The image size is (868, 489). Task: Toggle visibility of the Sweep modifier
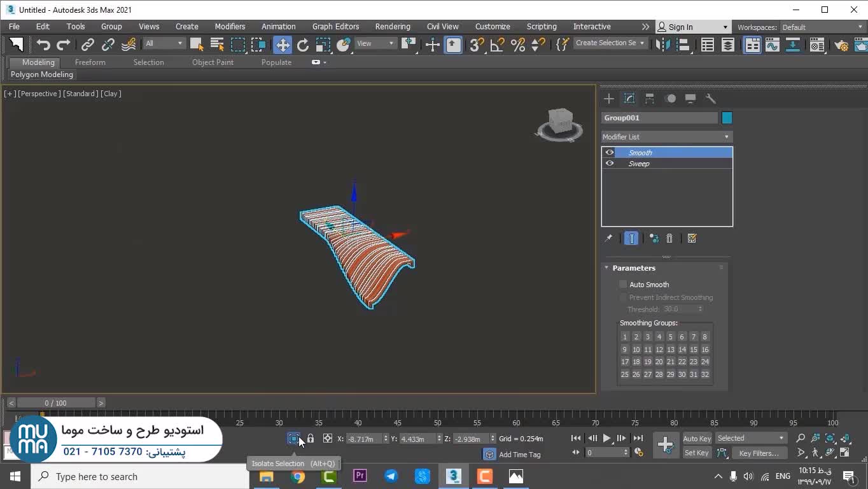click(x=610, y=164)
